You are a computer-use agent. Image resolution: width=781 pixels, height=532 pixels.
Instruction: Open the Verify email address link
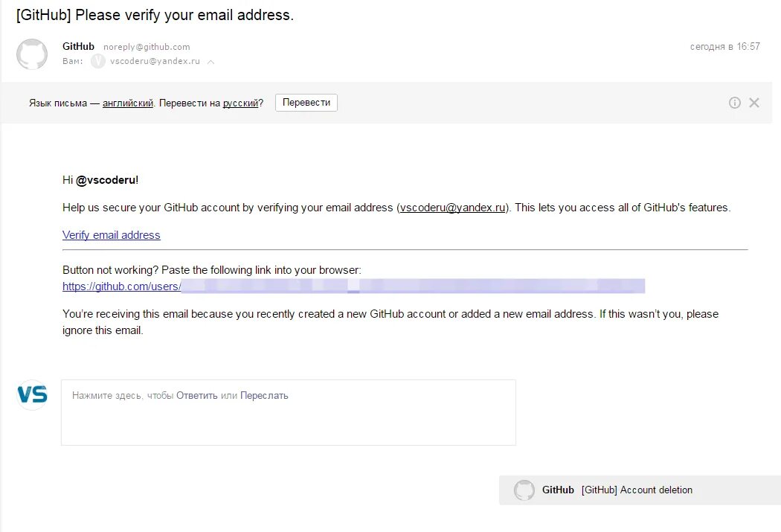tap(111, 235)
